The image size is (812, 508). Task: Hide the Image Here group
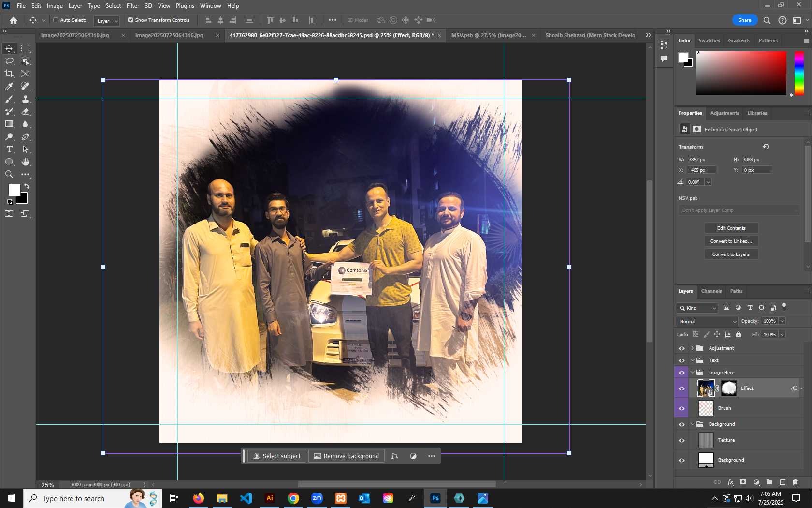point(682,373)
